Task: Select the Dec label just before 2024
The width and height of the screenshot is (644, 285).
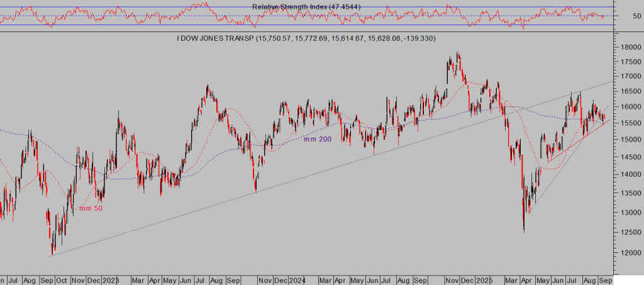Action: (x=281, y=281)
